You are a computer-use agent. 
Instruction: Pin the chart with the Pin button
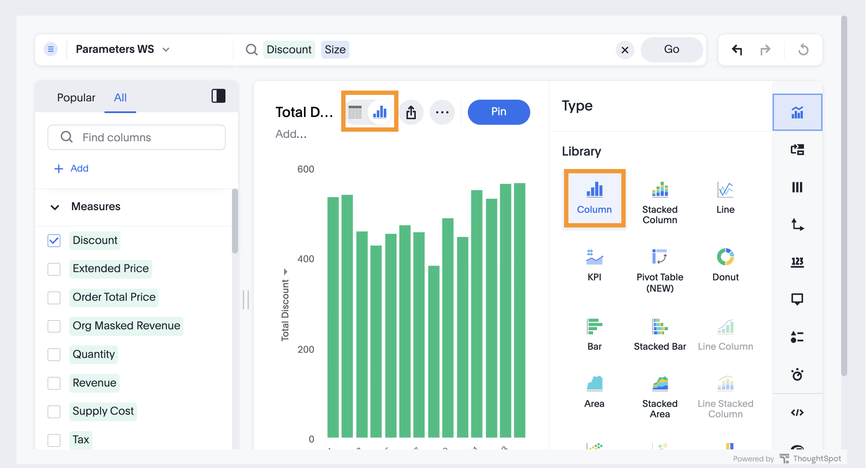coord(499,112)
